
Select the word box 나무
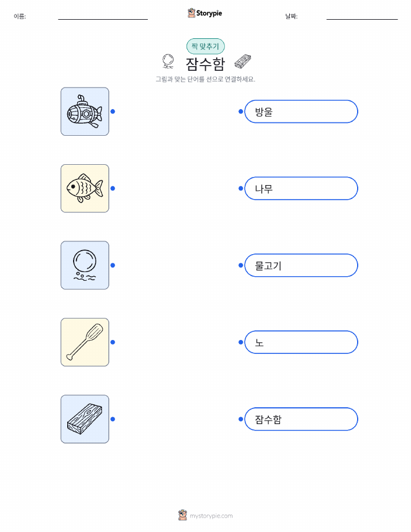[301, 189]
